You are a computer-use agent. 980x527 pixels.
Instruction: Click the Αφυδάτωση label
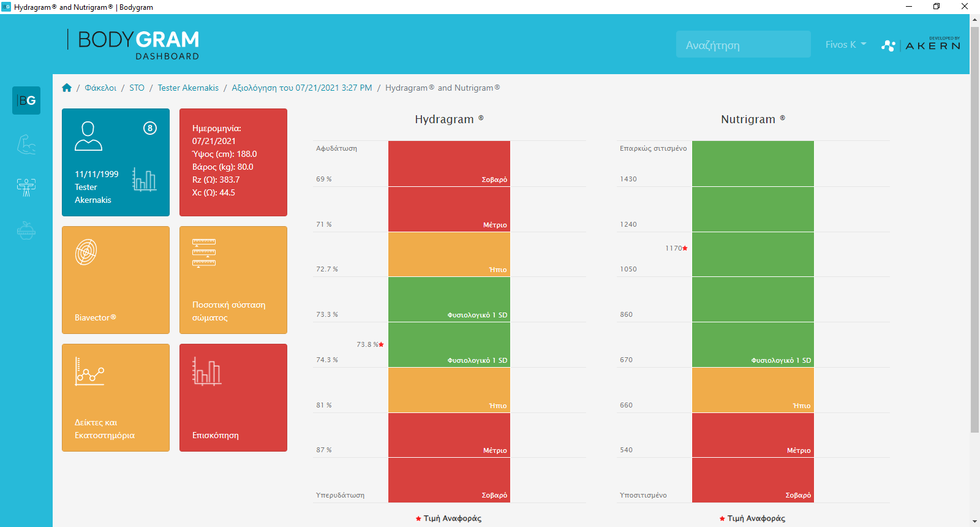click(x=336, y=148)
